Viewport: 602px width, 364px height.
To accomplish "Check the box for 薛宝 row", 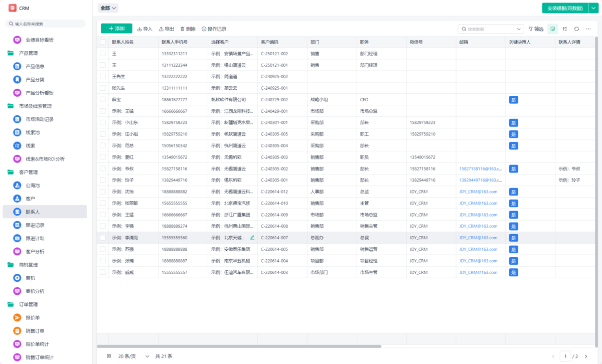I will (x=103, y=100).
